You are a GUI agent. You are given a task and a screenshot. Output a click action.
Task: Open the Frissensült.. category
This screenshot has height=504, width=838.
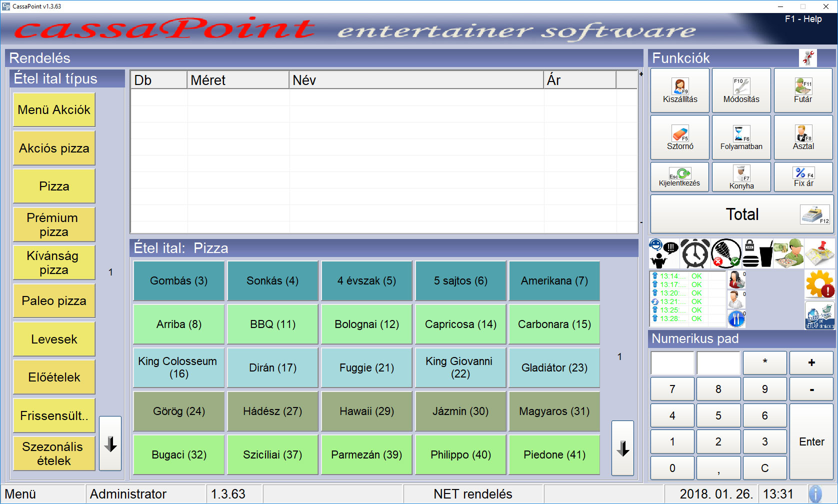coord(54,415)
